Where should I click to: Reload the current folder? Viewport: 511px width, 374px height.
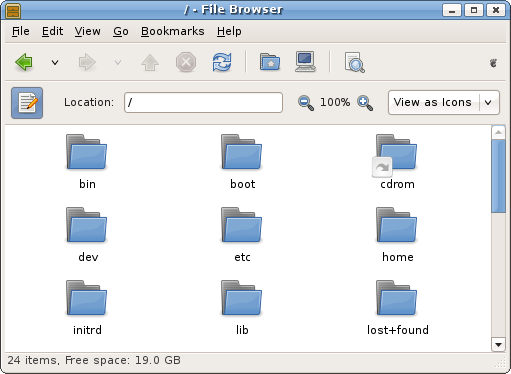point(222,62)
